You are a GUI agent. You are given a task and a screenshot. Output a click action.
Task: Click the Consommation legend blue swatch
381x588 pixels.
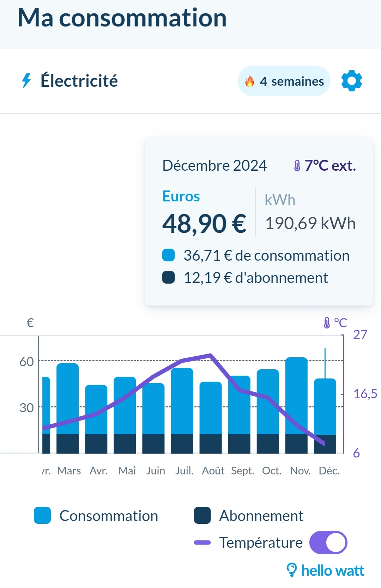pyautogui.click(x=42, y=515)
